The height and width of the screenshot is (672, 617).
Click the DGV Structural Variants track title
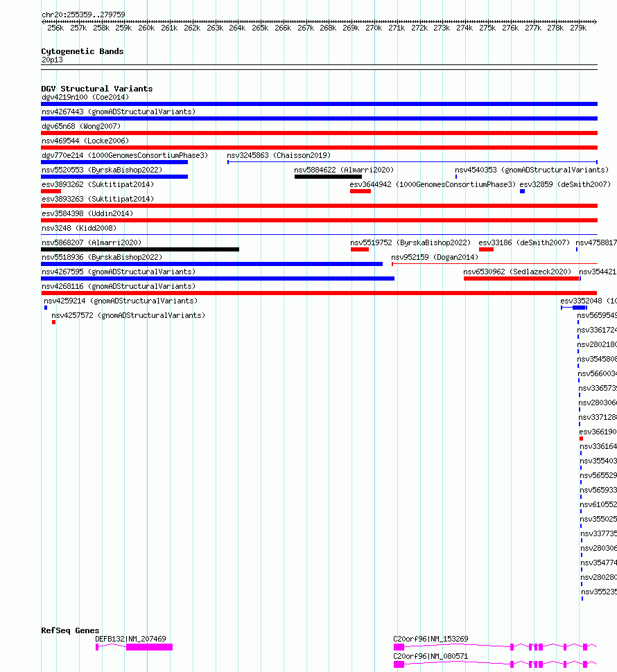click(x=97, y=89)
